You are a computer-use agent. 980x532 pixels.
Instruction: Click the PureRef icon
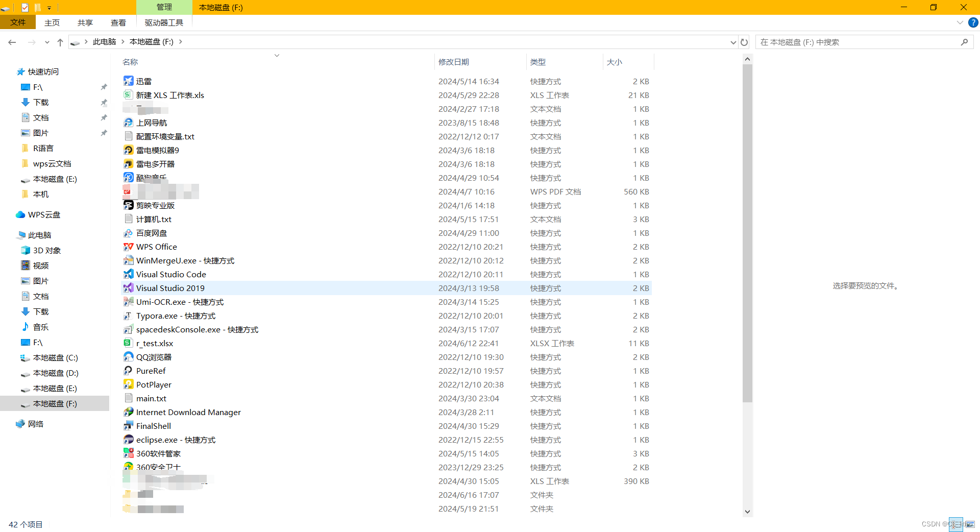pos(128,371)
